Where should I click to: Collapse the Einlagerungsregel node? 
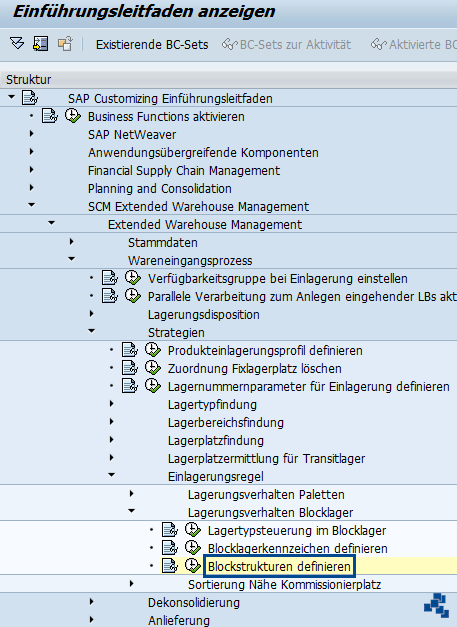pyautogui.click(x=112, y=475)
